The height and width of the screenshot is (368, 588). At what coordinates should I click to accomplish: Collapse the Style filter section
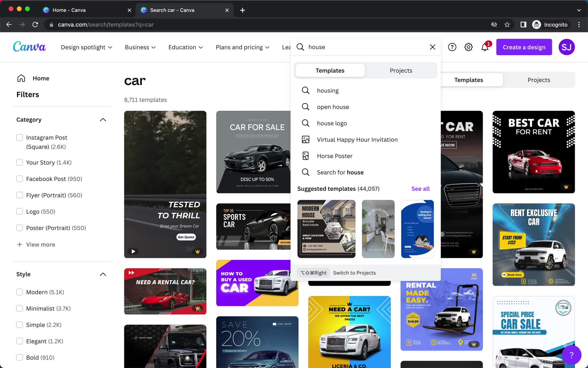coord(103,274)
